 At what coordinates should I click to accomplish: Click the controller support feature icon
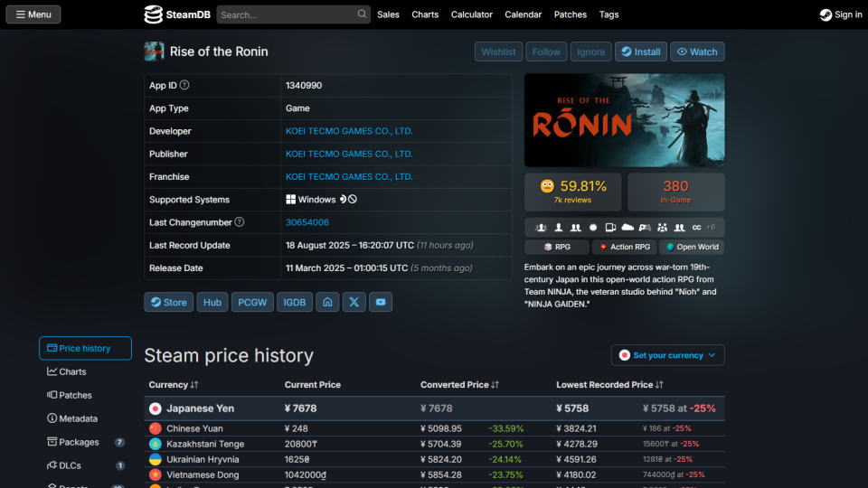645,228
